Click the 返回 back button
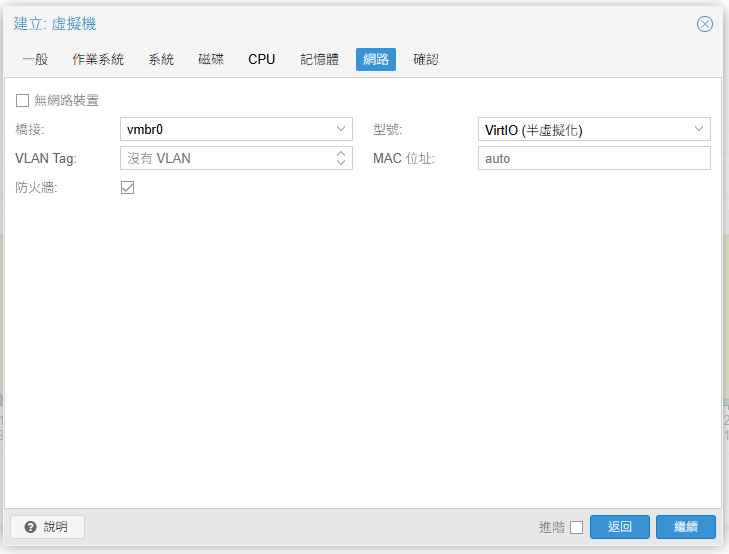This screenshot has height=554, width=729. [620, 527]
